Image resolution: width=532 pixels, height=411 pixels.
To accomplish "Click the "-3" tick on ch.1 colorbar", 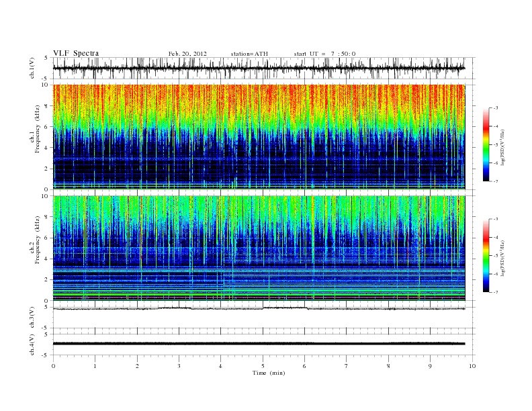I will pyautogui.click(x=496, y=108).
